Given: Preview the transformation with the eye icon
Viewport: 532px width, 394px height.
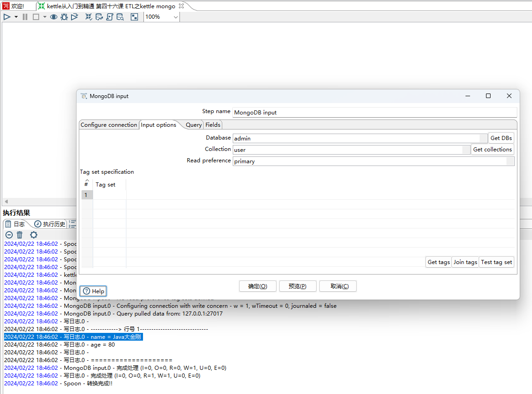Looking at the screenshot, I should click(x=54, y=17).
